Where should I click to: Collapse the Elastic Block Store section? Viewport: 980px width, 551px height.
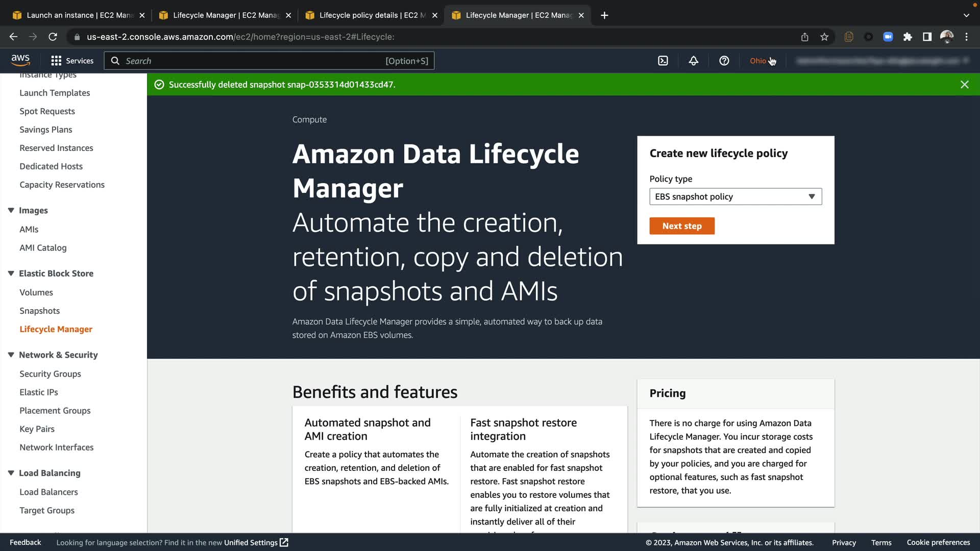click(11, 273)
